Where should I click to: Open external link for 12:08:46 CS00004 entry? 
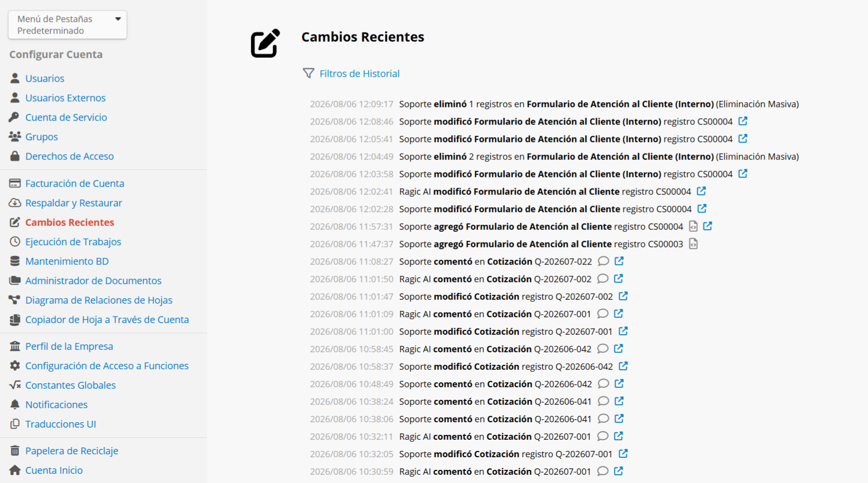click(743, 121)
